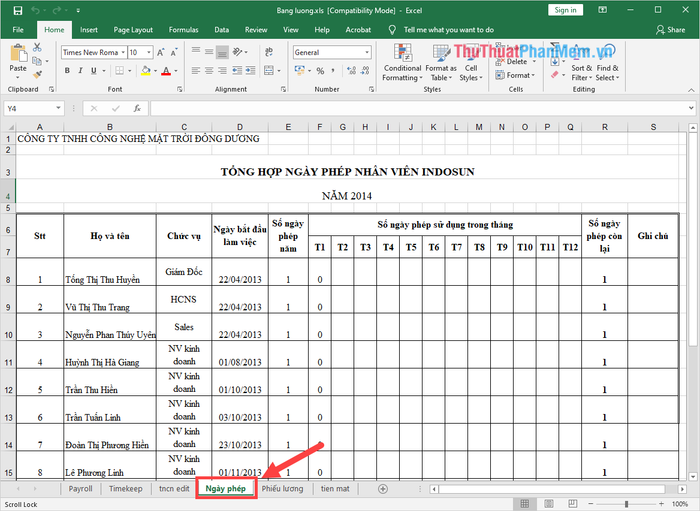The height and width of the screenshot is (511, 700).
Task: Open the Phiếu lương sheet tab
Action: pyautogui.click(x=282, y=489)
